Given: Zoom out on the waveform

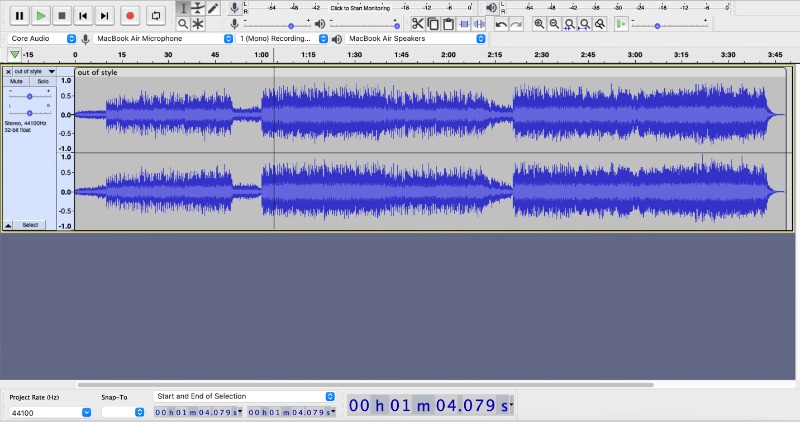Looking at the screenshot, I should 554,24.
